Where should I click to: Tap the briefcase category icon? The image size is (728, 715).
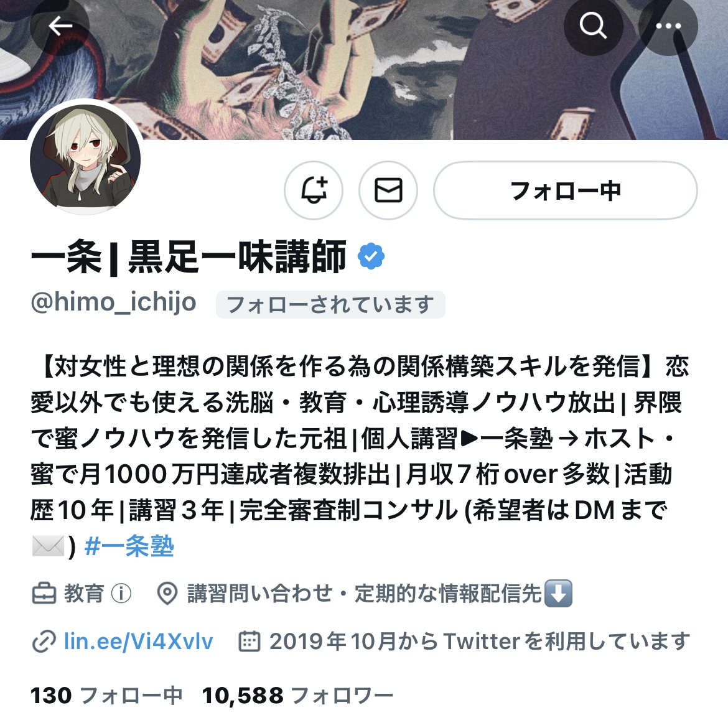pos(44,594)
